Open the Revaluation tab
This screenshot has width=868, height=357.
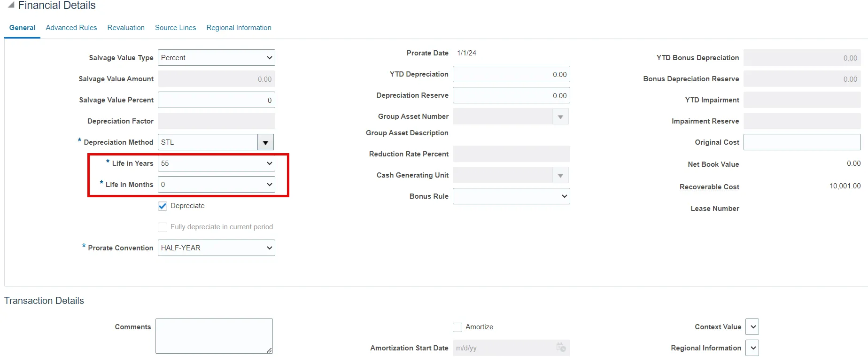126,28
